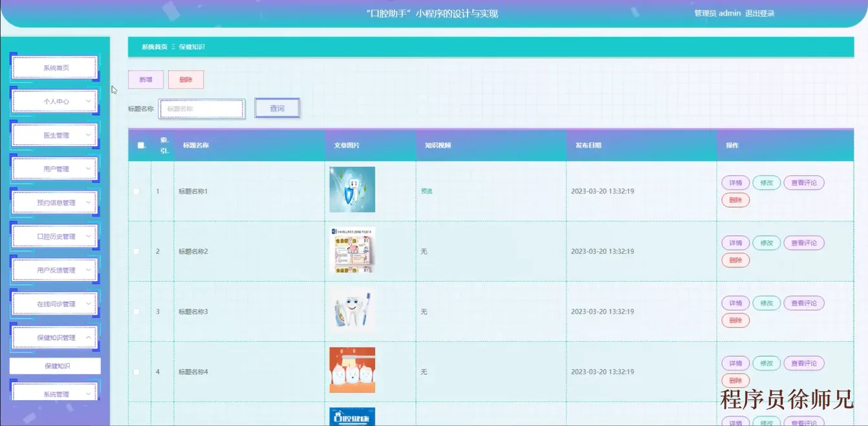Click the row 删除 button for 标题名称2

point(736,260)
